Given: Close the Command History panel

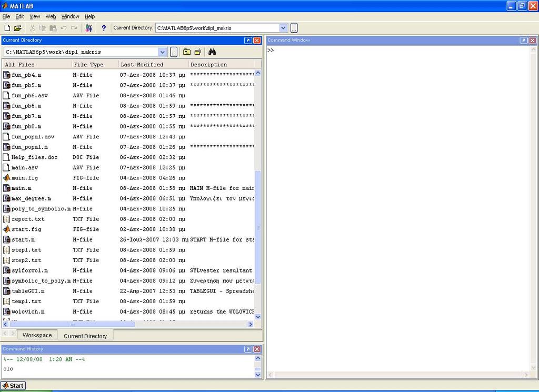Looking at the screenshot, I should [x=257, y=349].
